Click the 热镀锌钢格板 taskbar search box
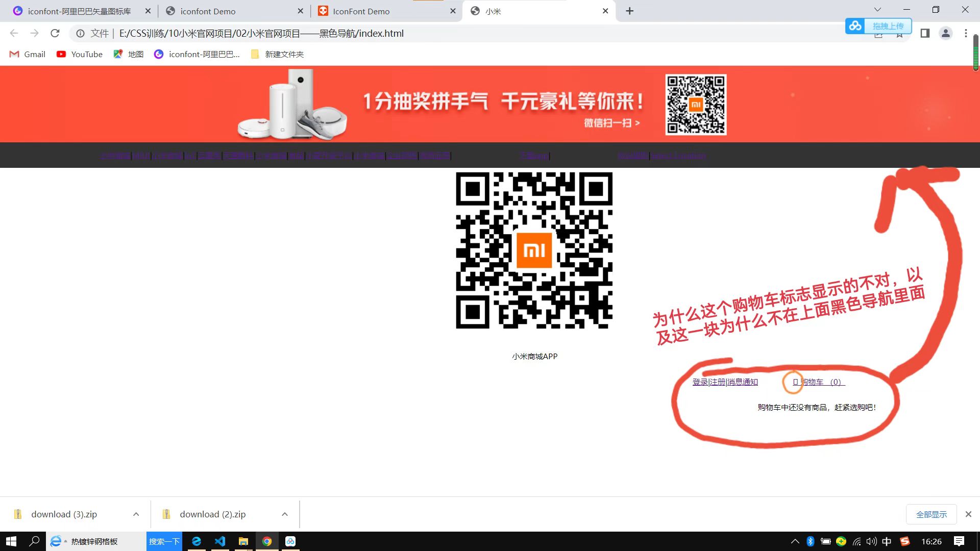This screenshot has width=980, height=551. pyautogui.click(x=97, y=541)
